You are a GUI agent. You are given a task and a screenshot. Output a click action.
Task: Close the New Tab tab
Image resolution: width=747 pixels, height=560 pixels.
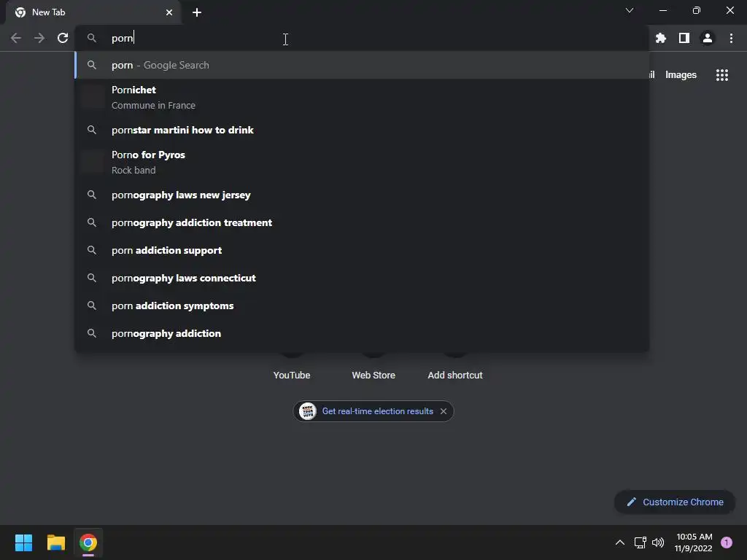(x=169, y=12)
